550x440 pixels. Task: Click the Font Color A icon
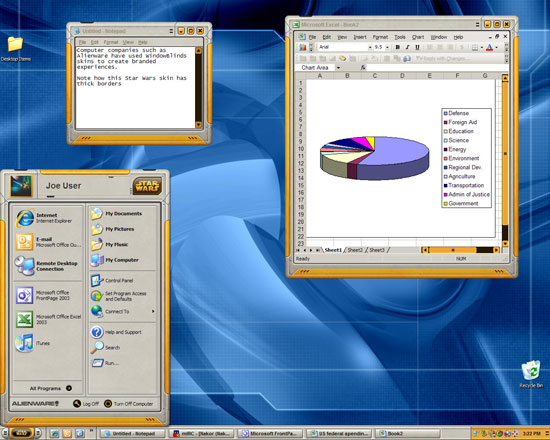(489, 47)
